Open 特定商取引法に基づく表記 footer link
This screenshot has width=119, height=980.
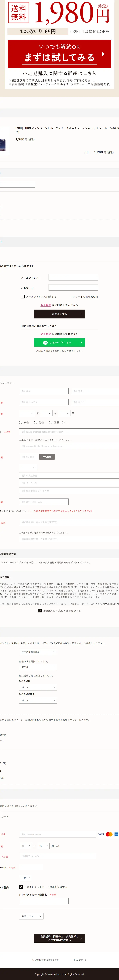click(x=46, y=960)
